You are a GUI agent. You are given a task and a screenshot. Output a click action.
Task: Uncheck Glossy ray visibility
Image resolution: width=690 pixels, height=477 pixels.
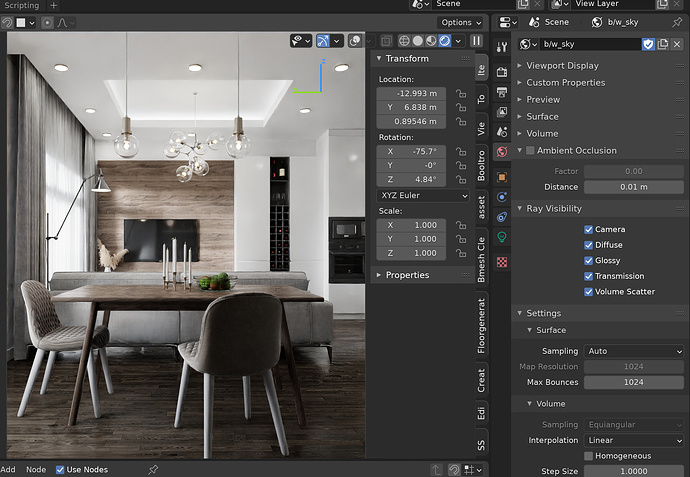[x=588, y=261]
